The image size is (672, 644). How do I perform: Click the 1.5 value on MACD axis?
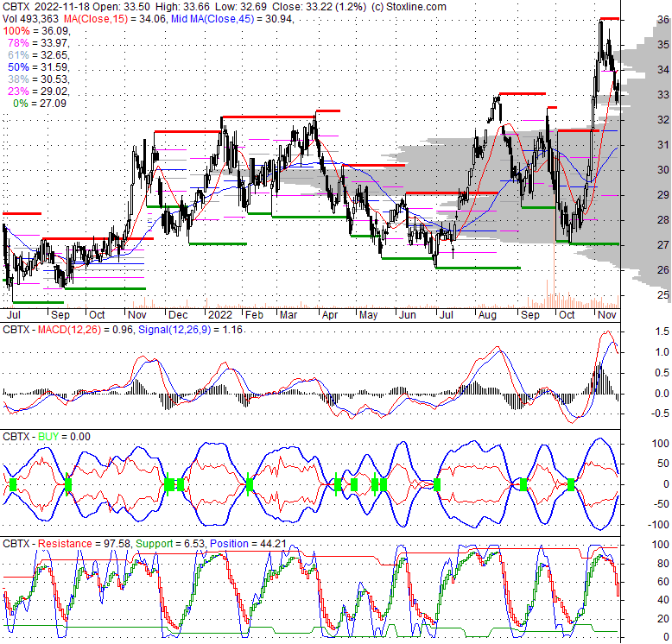(662, 331)
